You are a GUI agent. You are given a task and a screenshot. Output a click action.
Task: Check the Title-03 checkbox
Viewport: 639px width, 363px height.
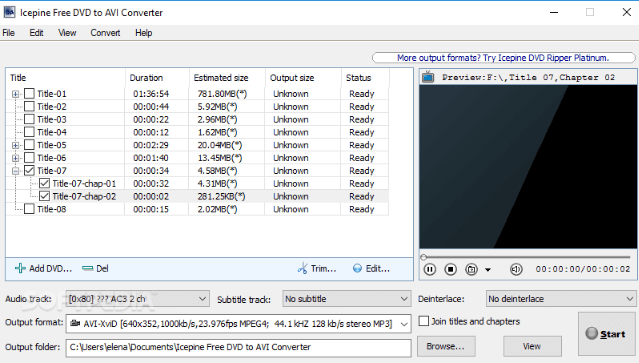[x=29, y=119]
